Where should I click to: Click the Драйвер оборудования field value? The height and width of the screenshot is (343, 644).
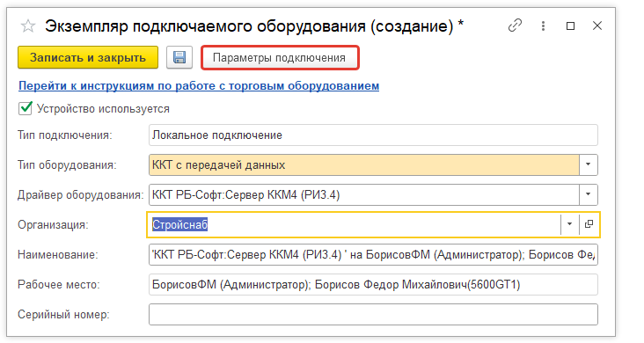364,194
